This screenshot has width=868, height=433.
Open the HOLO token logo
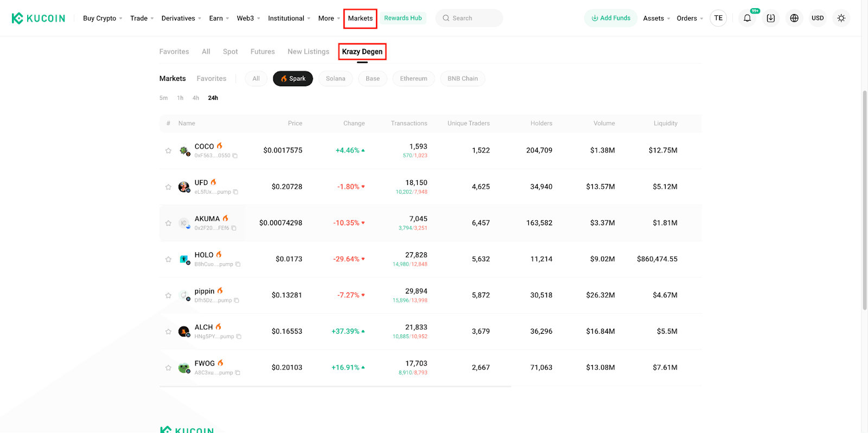pos(184,259)
